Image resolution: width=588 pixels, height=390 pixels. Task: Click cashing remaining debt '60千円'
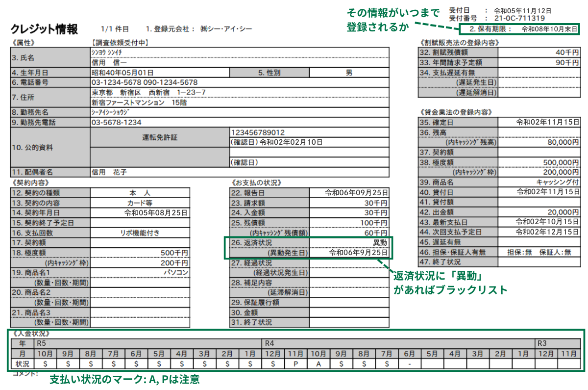click(x=376, y=233)
